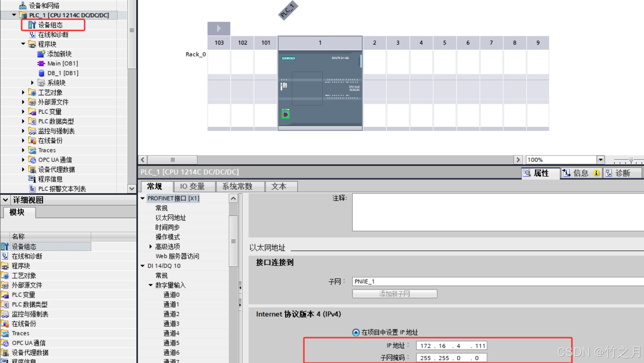Screen dimensions: 644x363
Task: Click the OPC UA 通信 icon in project tree
Action: pos(32,160)
